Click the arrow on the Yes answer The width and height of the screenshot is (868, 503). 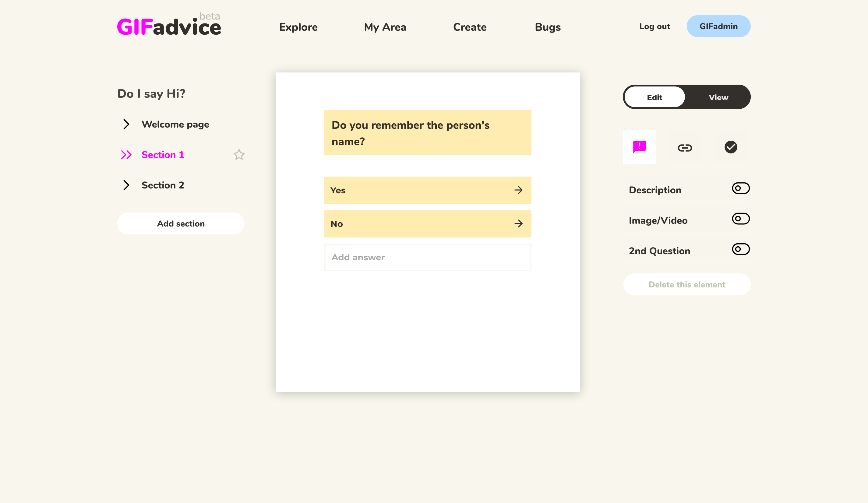pos(518,190)
